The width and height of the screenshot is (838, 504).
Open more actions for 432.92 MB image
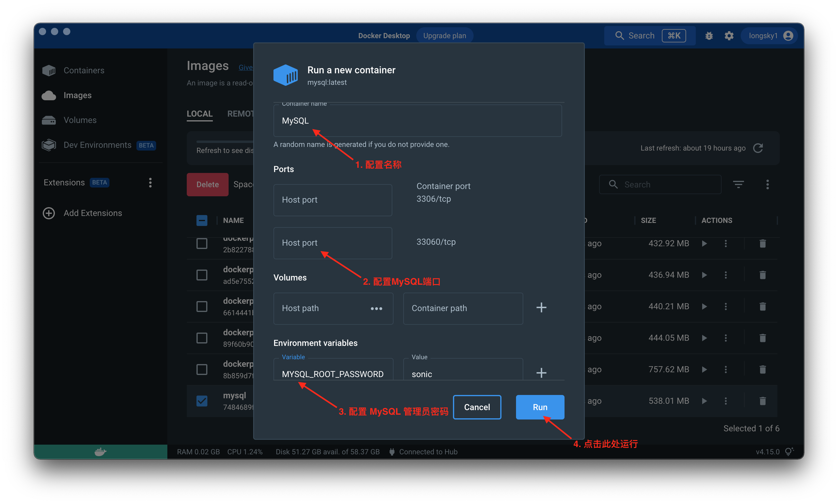tap(726, 244)
